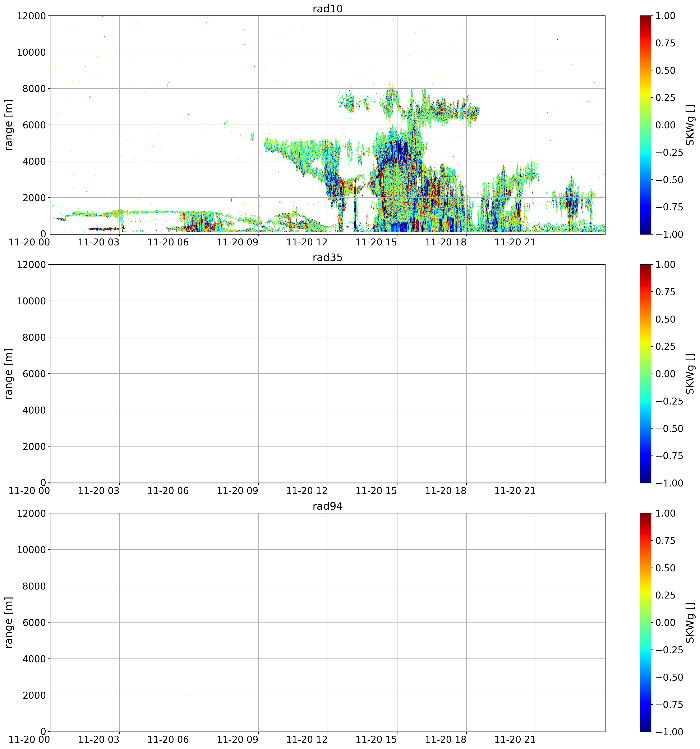
Task: Click the 11-20 21 x-tick under rad10
Action: (515, 243)
